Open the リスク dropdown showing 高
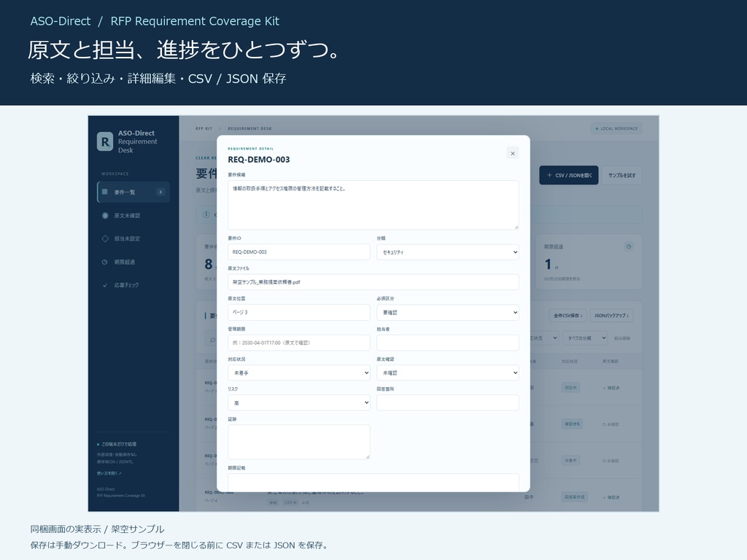 [x=298, y=402]
